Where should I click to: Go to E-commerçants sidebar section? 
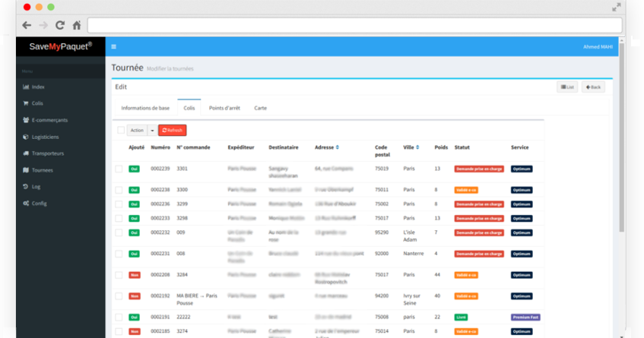point(49,120)
